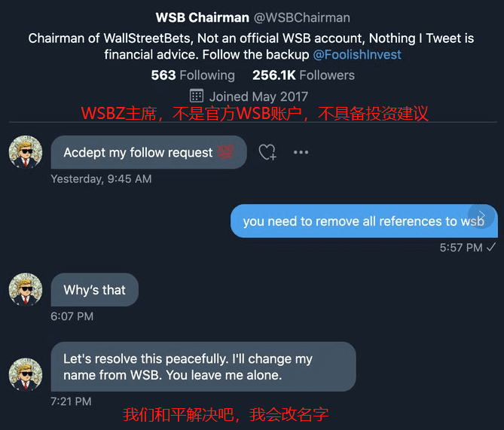The width and height of the screenshot is (504, 430).
Task: Open the 563 Following list
Action: click(193, 75)
